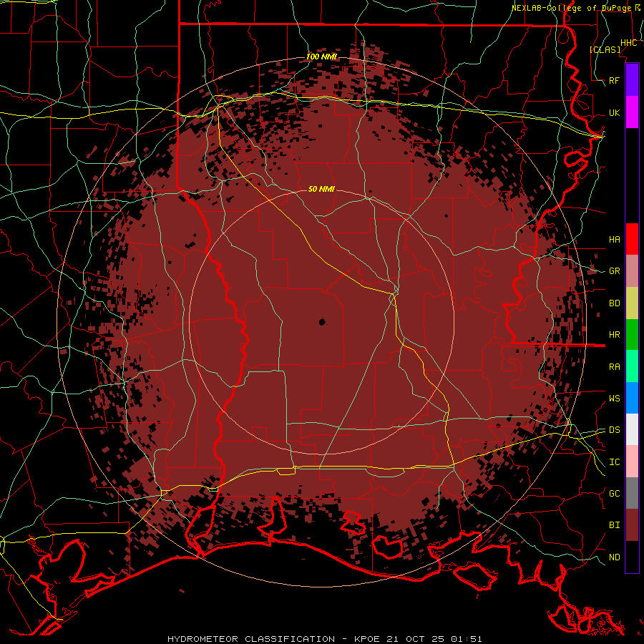Click the WS legend label
The width and height of the screenshot is (644, 644).
614,398
